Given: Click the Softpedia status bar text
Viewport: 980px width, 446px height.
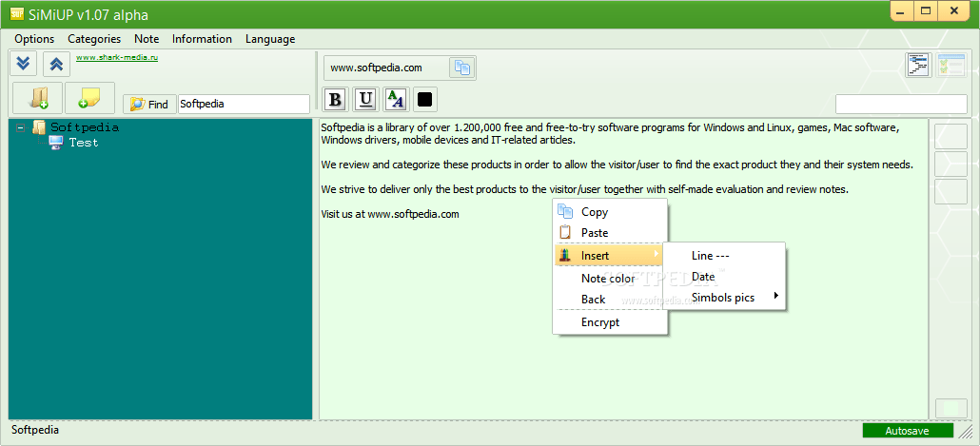Looking at the screenshot, I should point(35,430).
